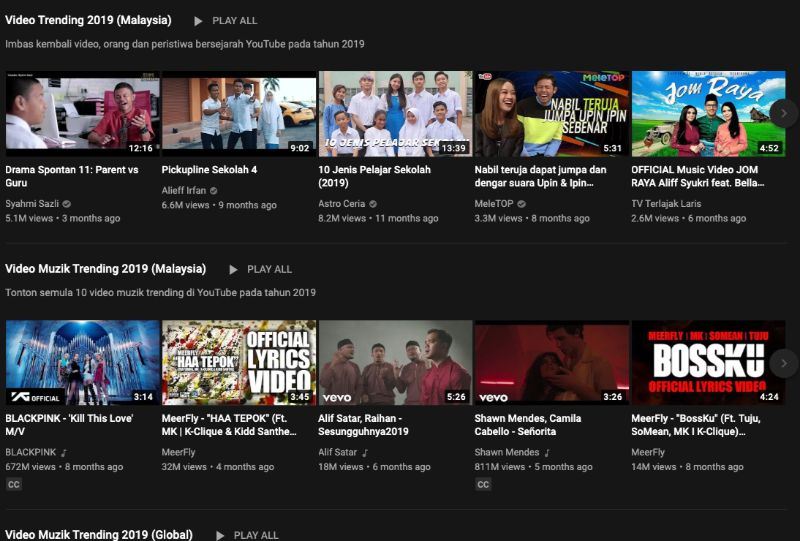Click "32M views • 4 months ago" text
Viewport: 800px width, 541px height.
[218, 466]
